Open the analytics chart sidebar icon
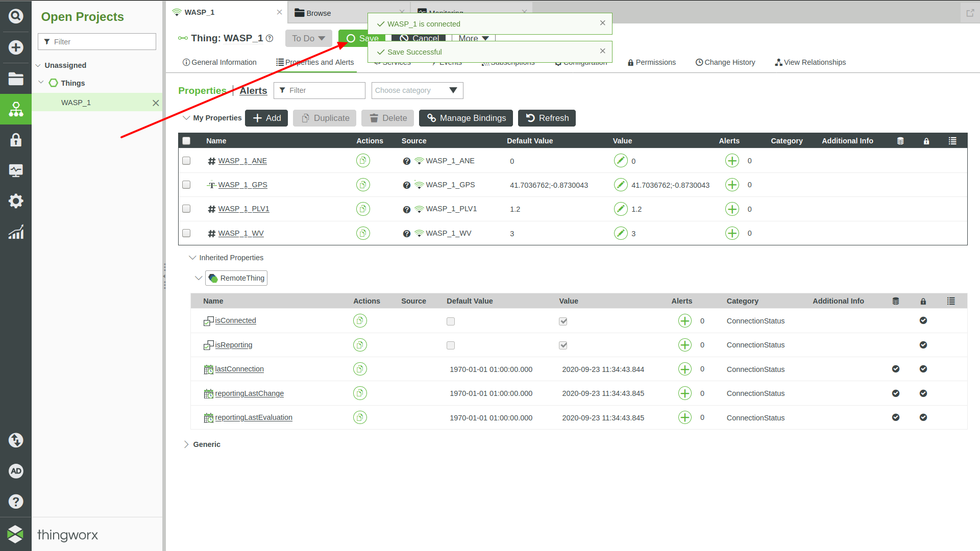Image resolution: width=980 pixels, height=551 pixels. [x=16, y=232]
